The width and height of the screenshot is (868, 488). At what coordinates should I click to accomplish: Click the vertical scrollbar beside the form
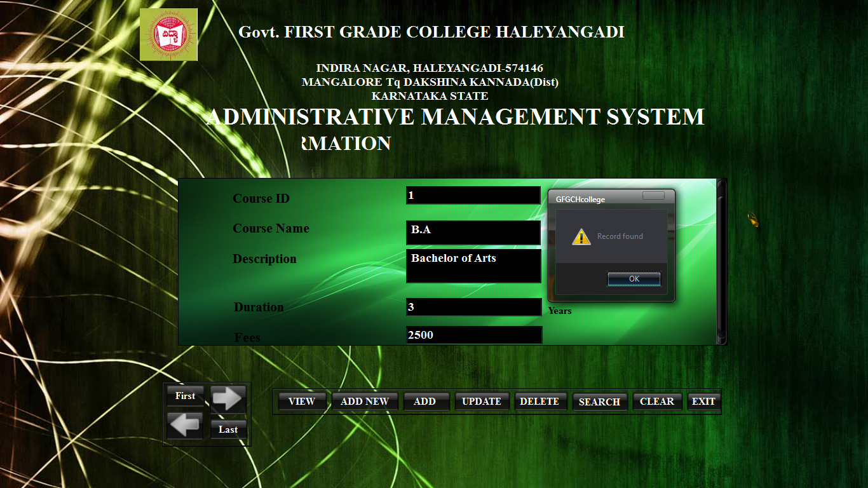click(x=720, y=261)
